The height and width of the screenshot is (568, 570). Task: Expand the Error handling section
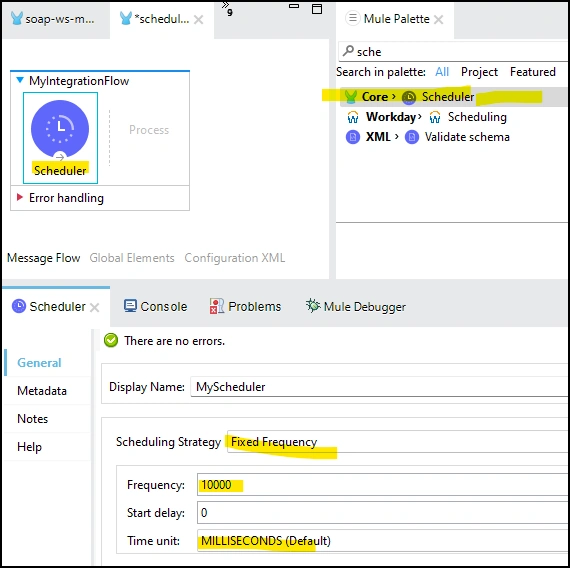20,197
